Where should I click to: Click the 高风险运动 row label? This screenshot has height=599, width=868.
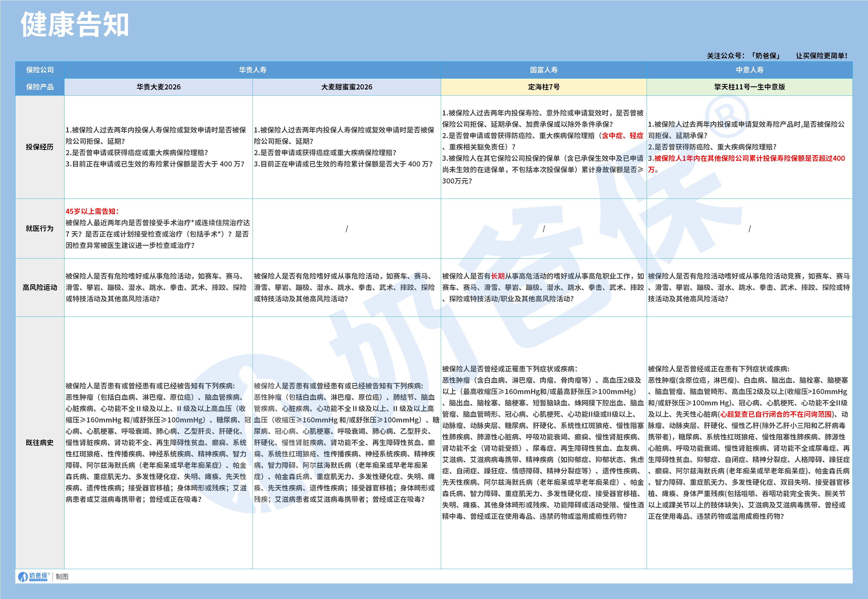tap(40, 287)
